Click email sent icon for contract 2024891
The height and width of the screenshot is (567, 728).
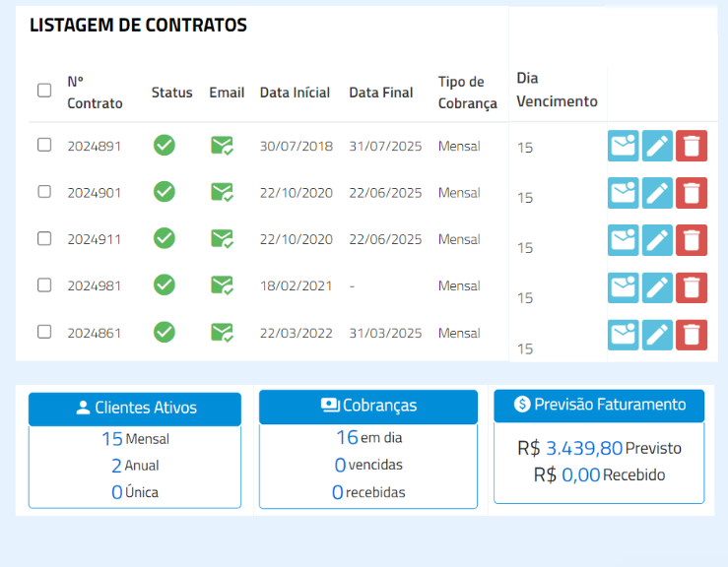tap(222, 146)
